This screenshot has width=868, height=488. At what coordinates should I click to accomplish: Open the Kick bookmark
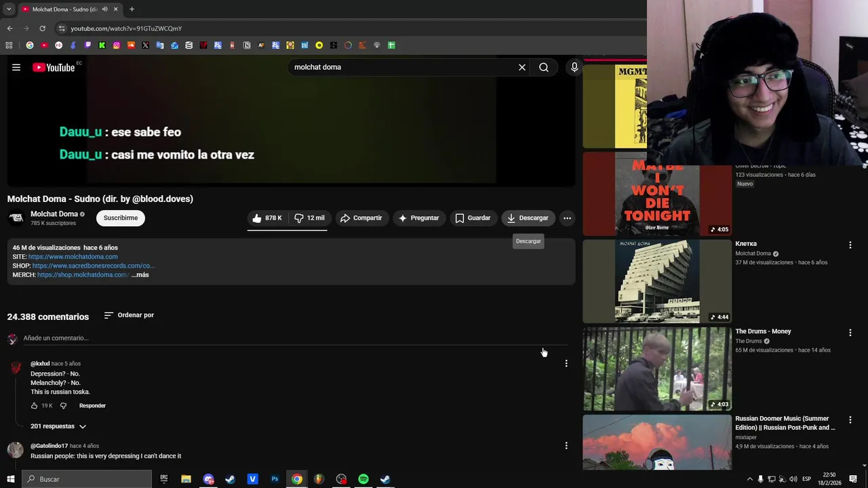pyautogui.click(x=102, y=45)
